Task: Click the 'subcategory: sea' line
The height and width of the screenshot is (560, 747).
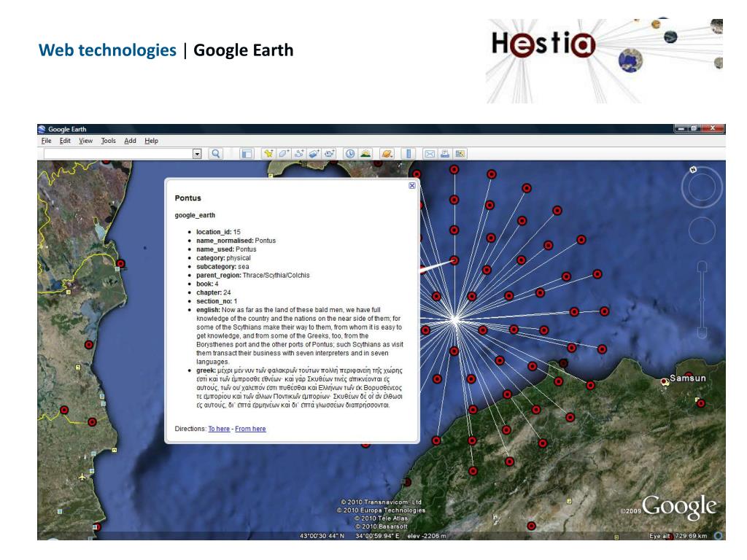Action: point(222,266)
